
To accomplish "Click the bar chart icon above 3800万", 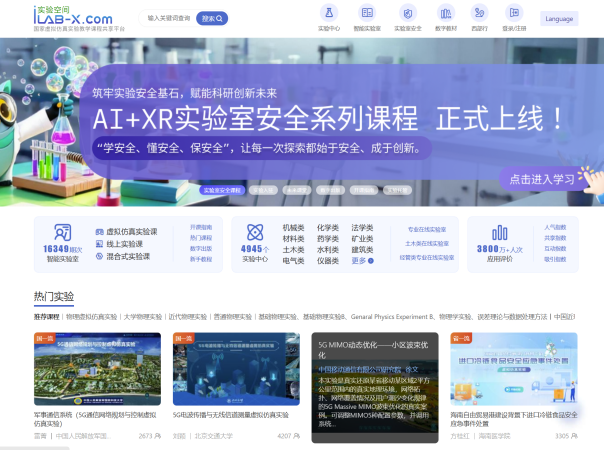I will click(x=500, y=233).
